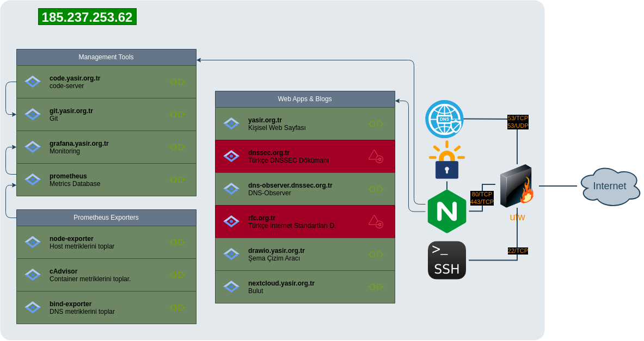Click the DNS globe icon

[444, 119]
